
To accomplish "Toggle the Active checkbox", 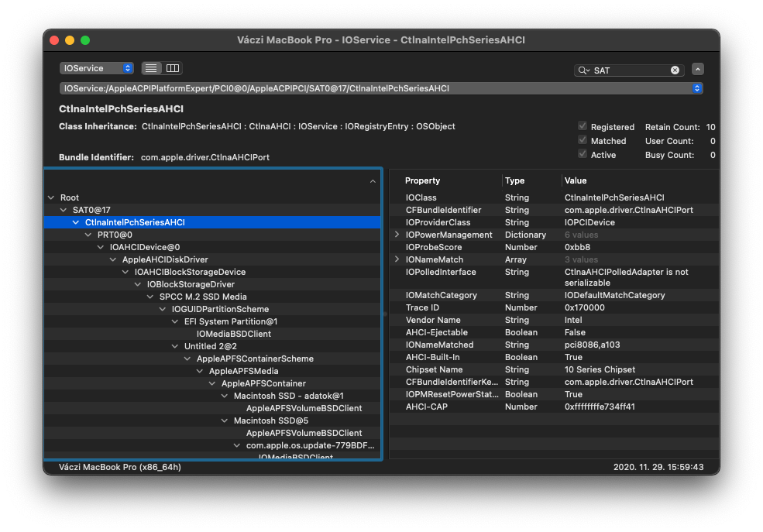I will coord(582,154).
